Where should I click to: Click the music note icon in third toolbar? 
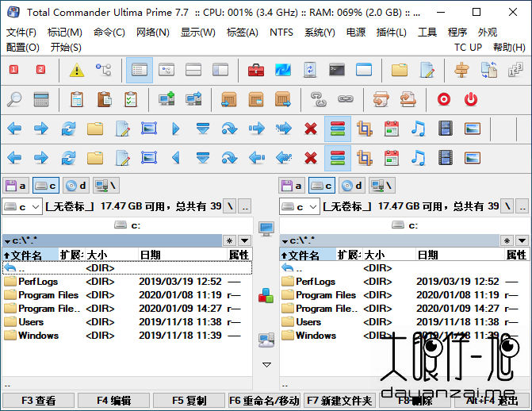(x=418, y=129)
